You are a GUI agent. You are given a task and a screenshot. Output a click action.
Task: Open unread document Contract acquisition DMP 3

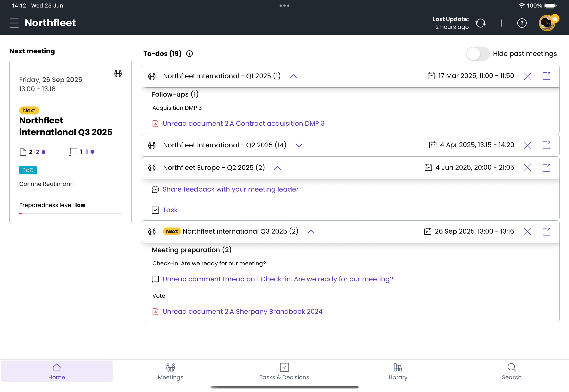[x=244, y=123]
